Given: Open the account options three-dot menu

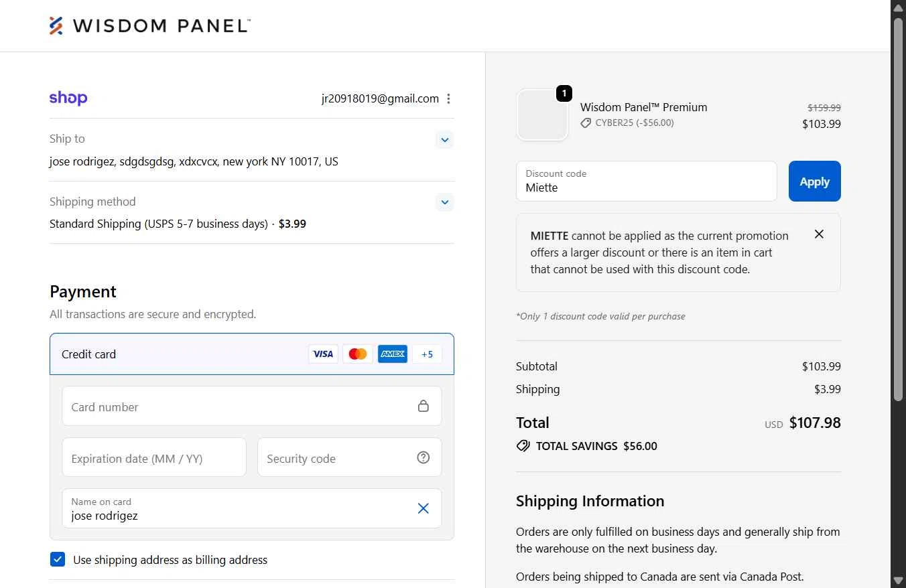Looking at the screenshot, I should (x=448, y=99).
